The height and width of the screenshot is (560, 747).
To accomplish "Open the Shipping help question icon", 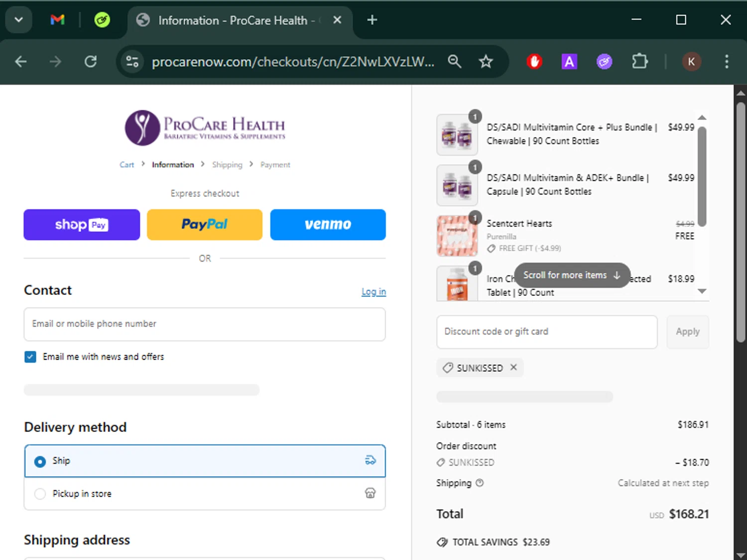I will [x=480, y=483].
